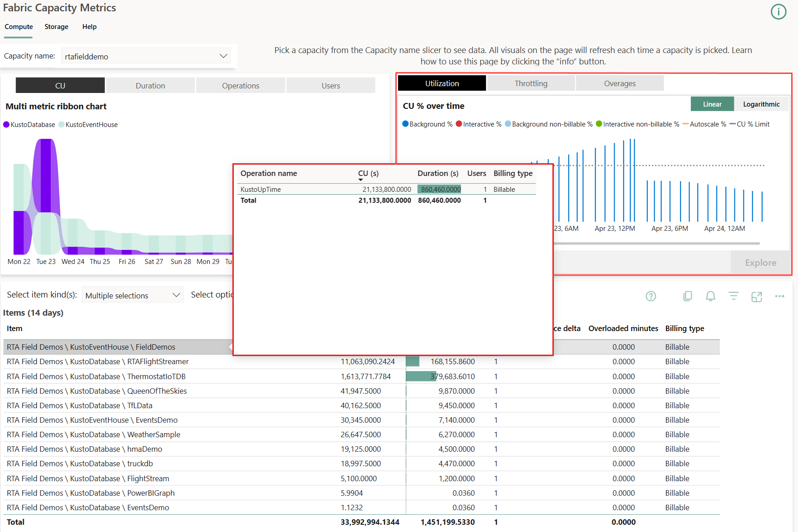Open the filters icon on items table

point(734,296)
